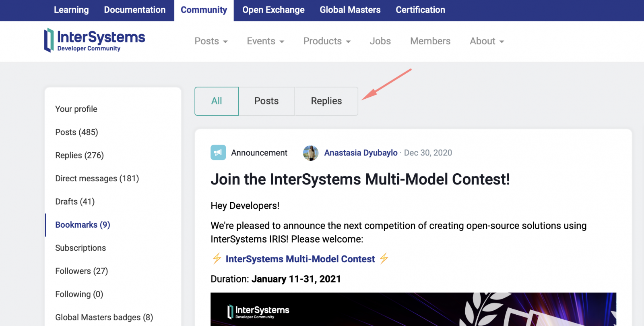This screenshot has width=644, height=326.
Task: Open Followers (27) list
Action: (x=82, y=271)
